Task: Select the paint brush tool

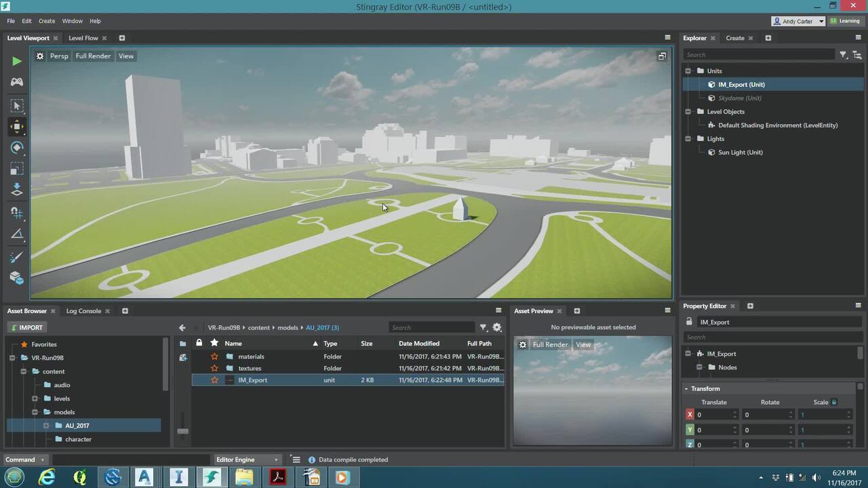Action: point(17,257)
